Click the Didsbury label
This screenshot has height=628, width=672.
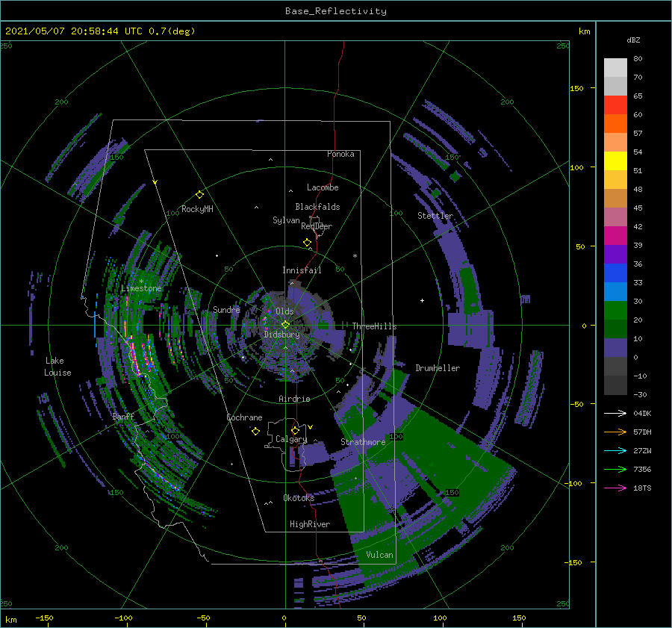tap(282, 335)
